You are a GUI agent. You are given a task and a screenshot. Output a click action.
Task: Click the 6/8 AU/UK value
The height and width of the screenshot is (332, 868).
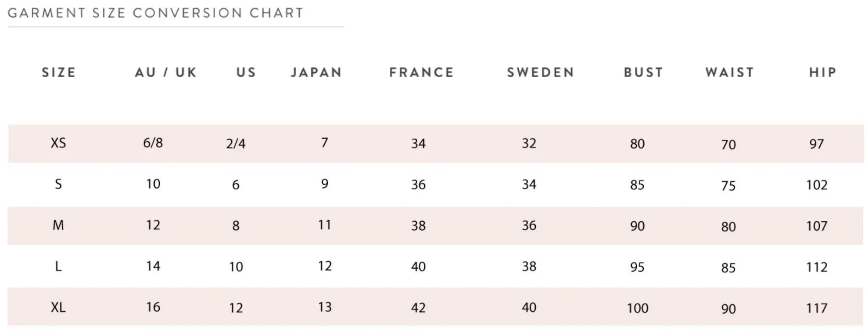[153, 143]
